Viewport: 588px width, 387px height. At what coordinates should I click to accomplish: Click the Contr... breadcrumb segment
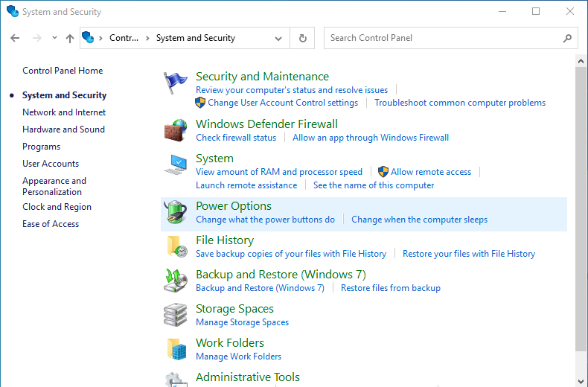pos(124,38)
